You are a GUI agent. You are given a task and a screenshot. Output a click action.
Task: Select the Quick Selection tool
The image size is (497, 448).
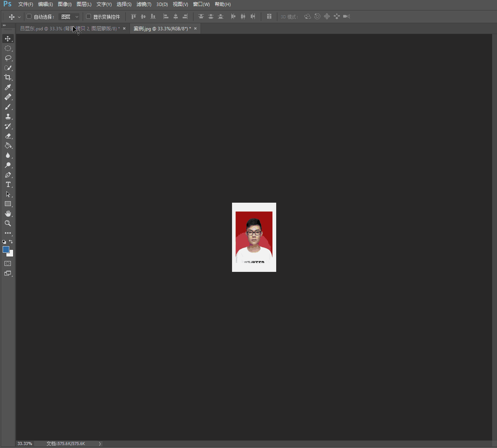click(8, 68)
